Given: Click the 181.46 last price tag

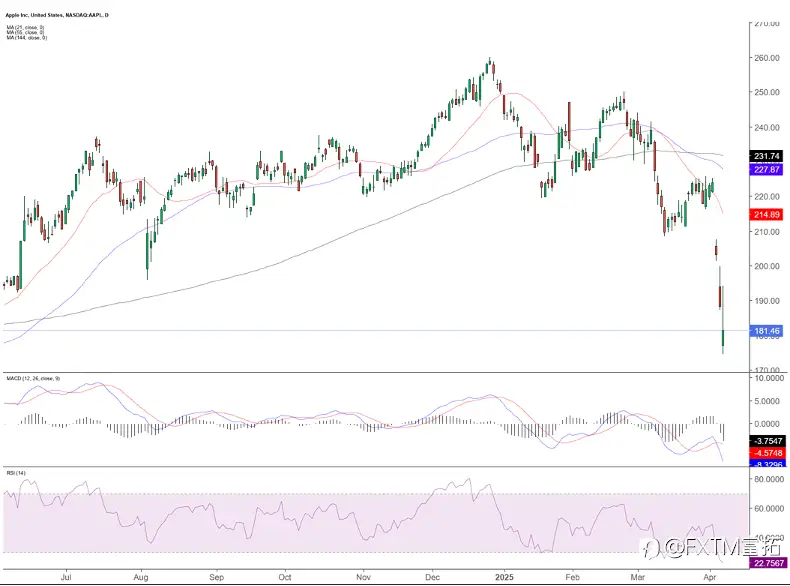Looking at the screenshot, I should (766, 331).
